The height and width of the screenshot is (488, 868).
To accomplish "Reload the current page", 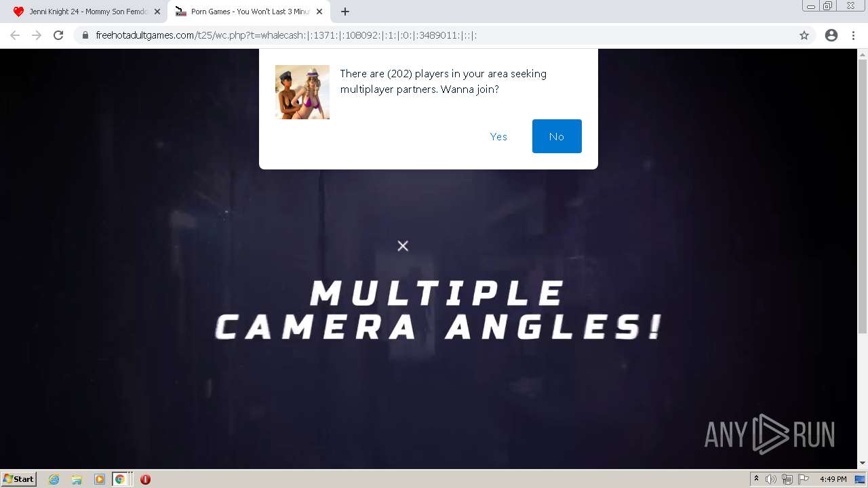I will coord(58,35).
